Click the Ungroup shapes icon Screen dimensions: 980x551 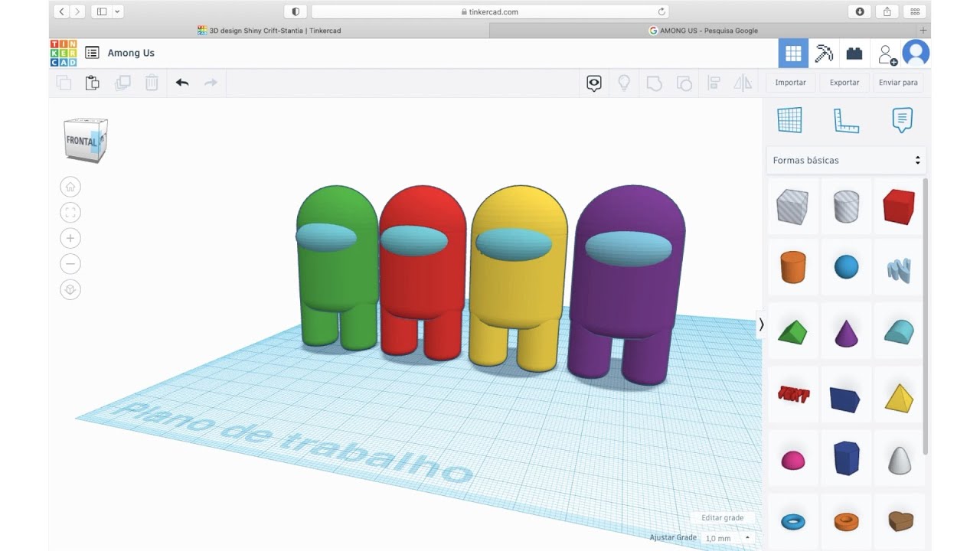pos(684,83)
